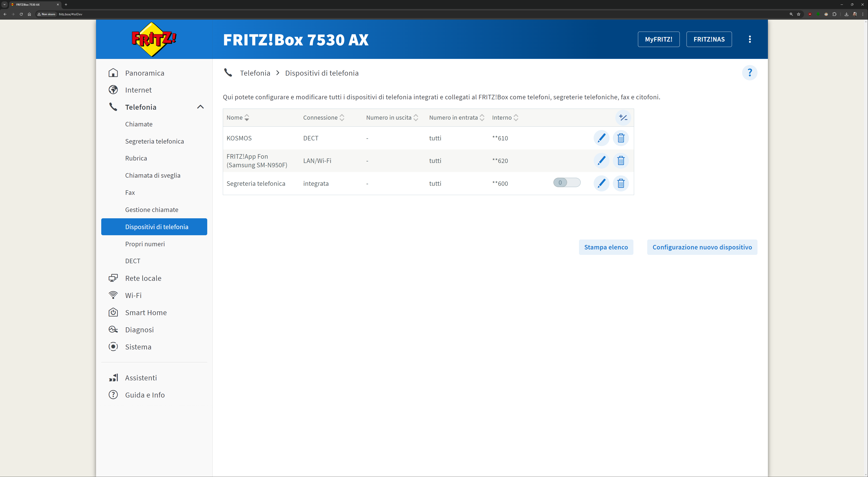Screen dimensions: 868x477
Task: Delete the KOSMOS DECT device
Action: (x=621, y=138)
